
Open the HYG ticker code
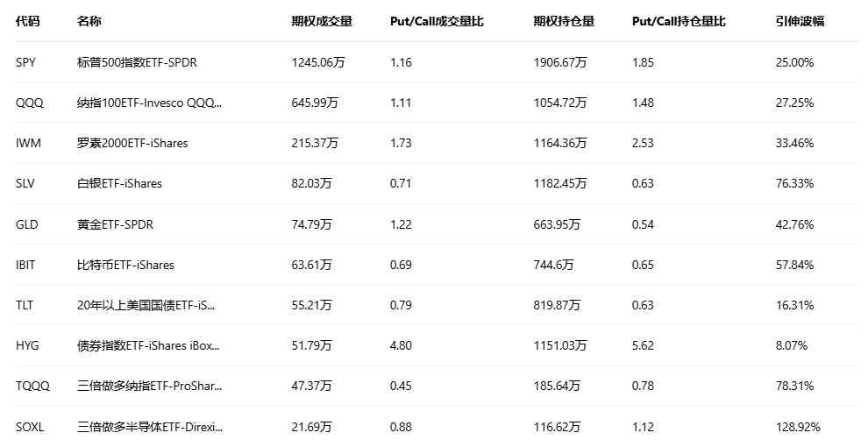pyautogui.click(x=27, y=345)
